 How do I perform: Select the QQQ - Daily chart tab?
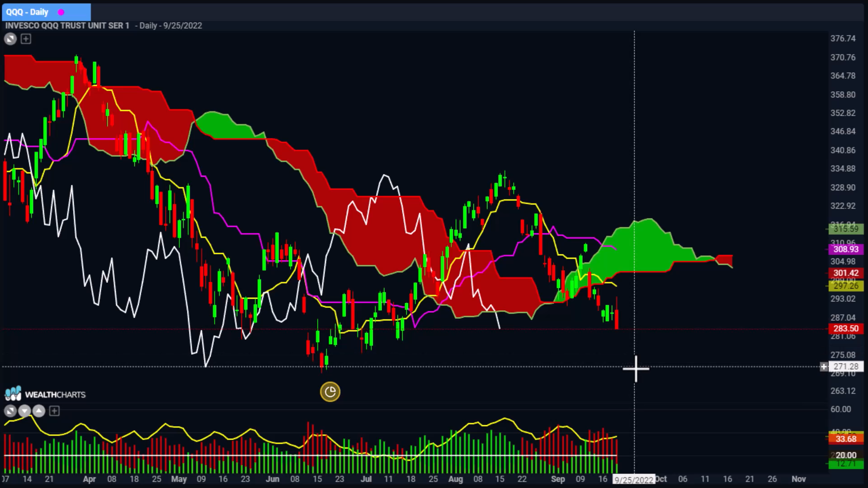click(x=46, y=12)
